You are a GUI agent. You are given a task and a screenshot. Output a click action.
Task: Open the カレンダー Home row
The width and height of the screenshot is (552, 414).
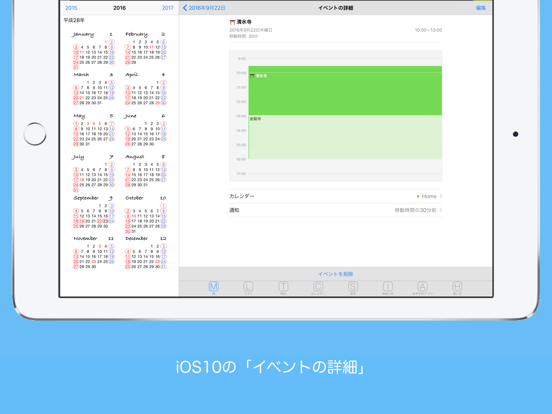pos(335,196)
